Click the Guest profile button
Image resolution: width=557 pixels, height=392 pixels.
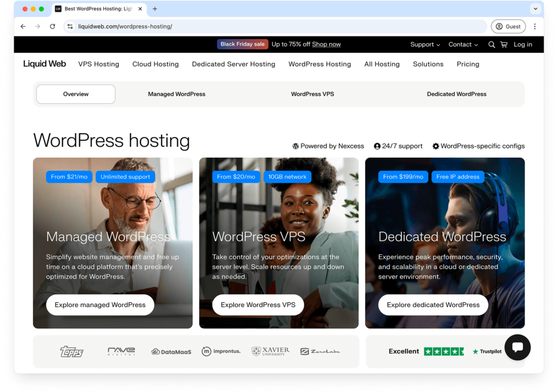[x=509, y=26]
